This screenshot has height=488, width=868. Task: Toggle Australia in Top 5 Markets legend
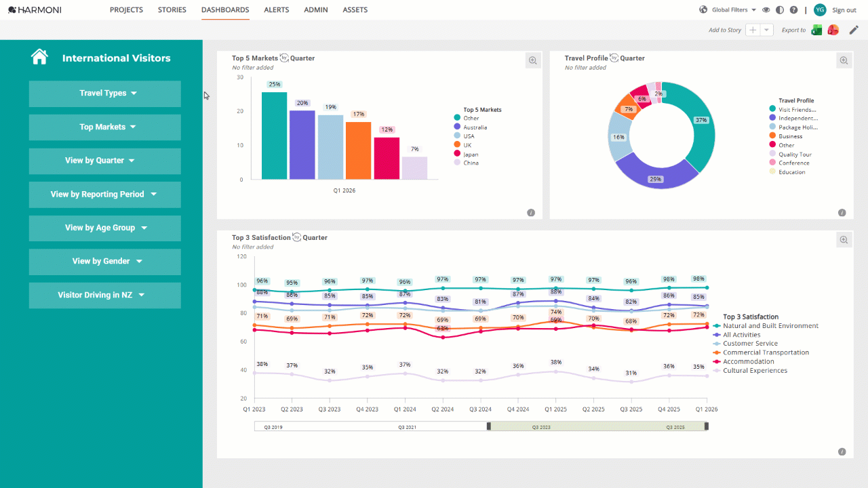pos(471,127)
